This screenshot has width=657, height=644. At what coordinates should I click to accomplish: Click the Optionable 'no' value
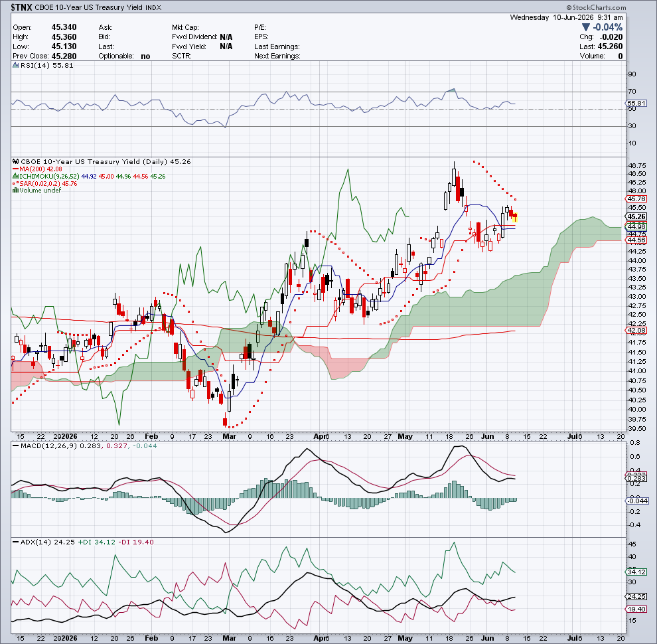[x=145, y=56]
